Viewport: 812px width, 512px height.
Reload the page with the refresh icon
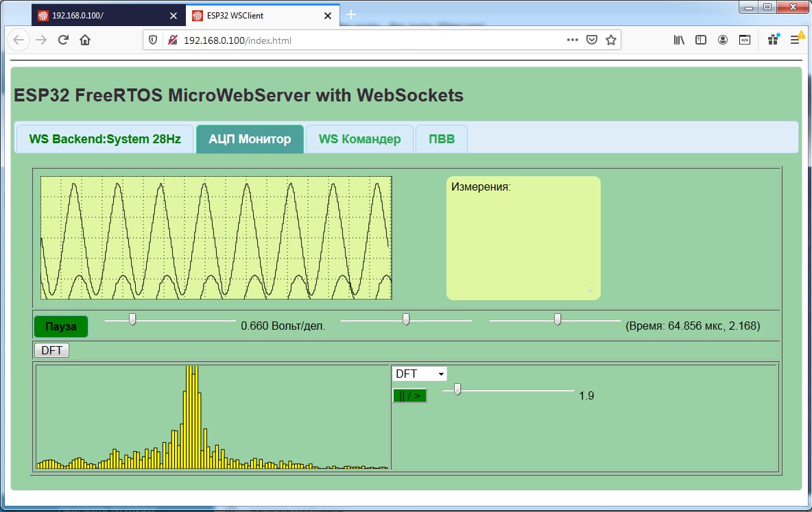click(63, 40)
